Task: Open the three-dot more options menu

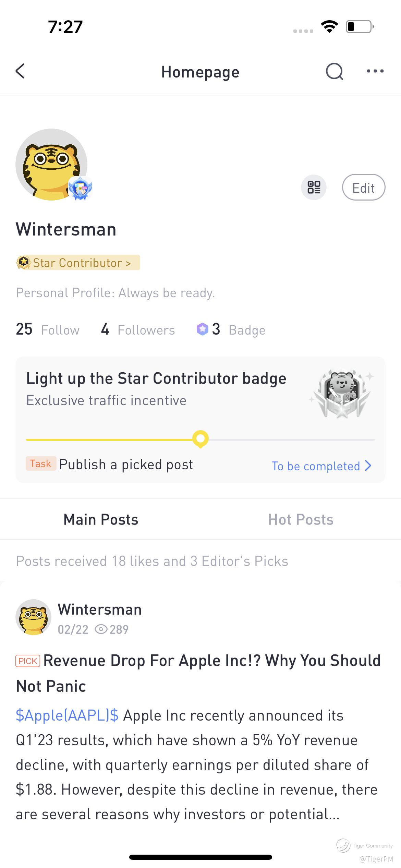Action: (x=375, y=71)
